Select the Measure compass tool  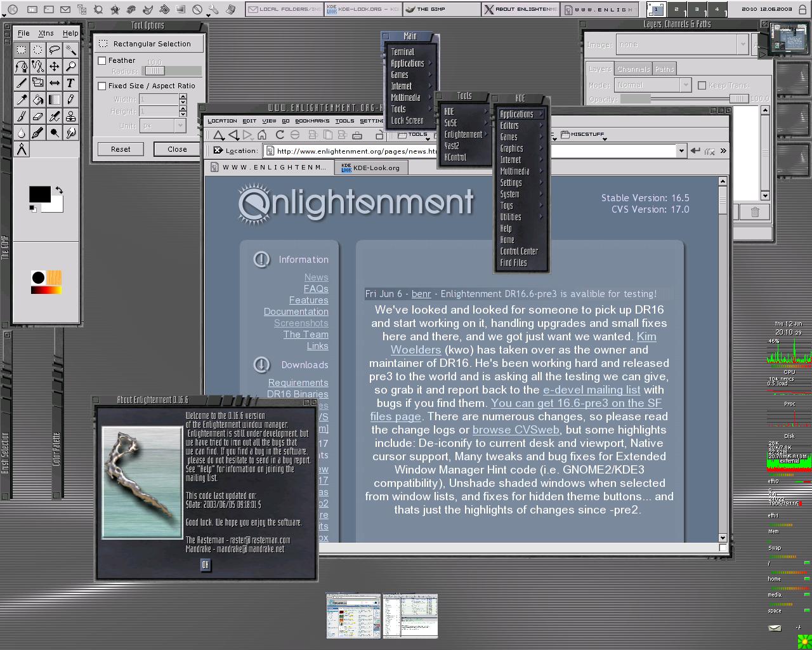click(22, 149)
